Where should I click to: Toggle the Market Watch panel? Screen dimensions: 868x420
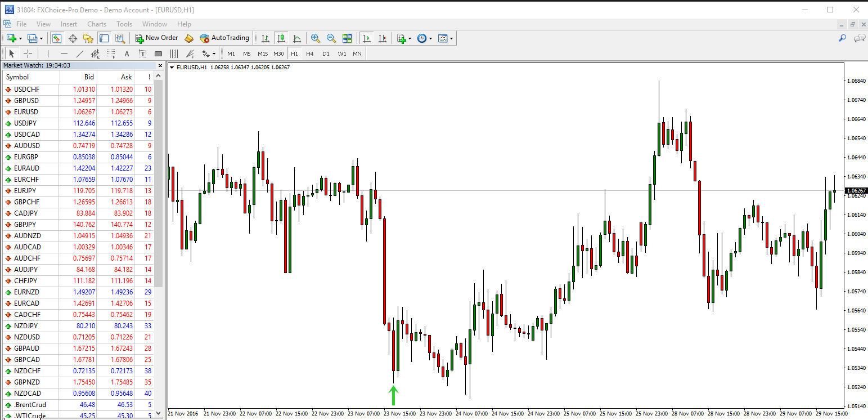pos(56,38)
